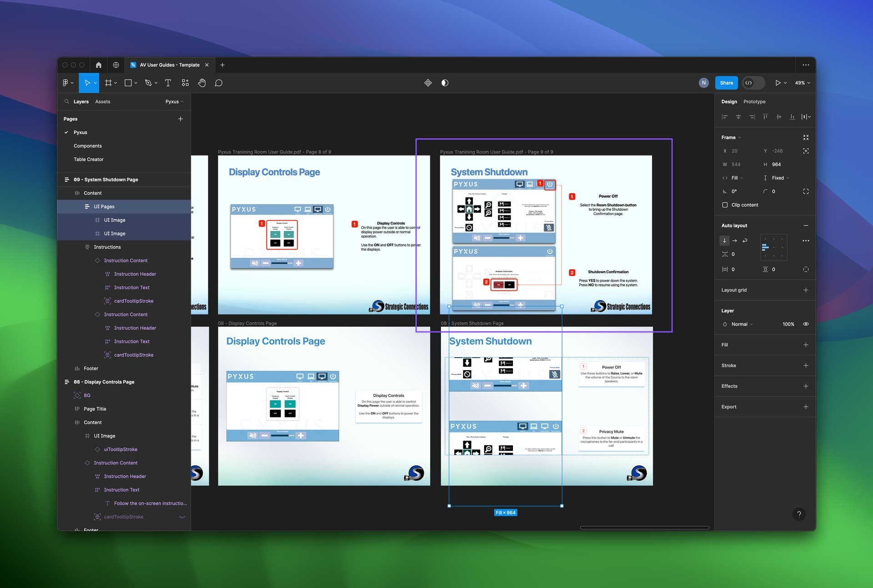Toggle the Mask/contrast icon in toolbar
Viewport: 873px width, 588px height.
point(445,83)
